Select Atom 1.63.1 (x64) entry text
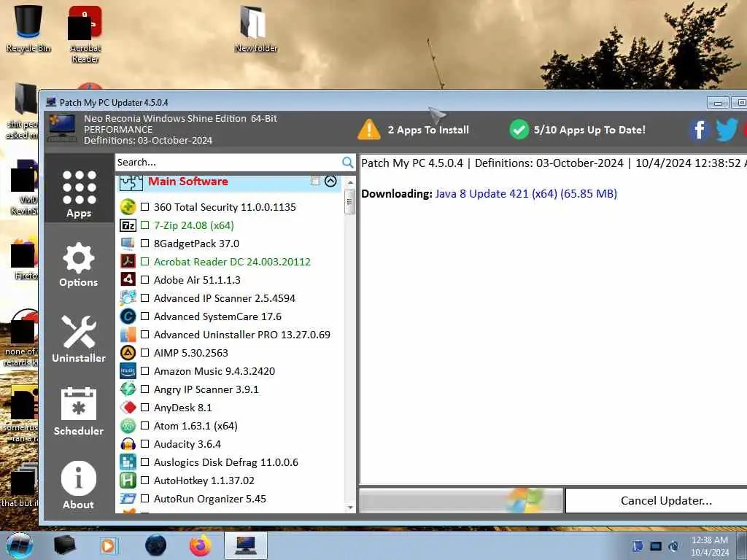 click(x=196, y=426)
